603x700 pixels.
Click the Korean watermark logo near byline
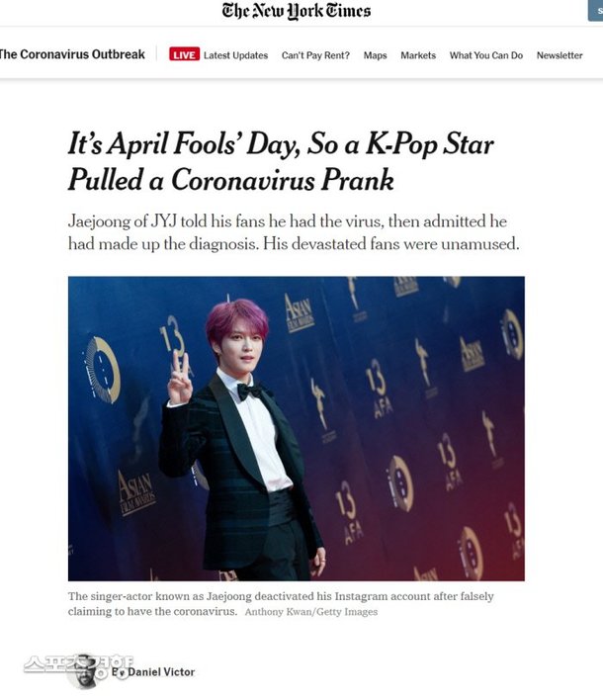click(x=78, y=665)
